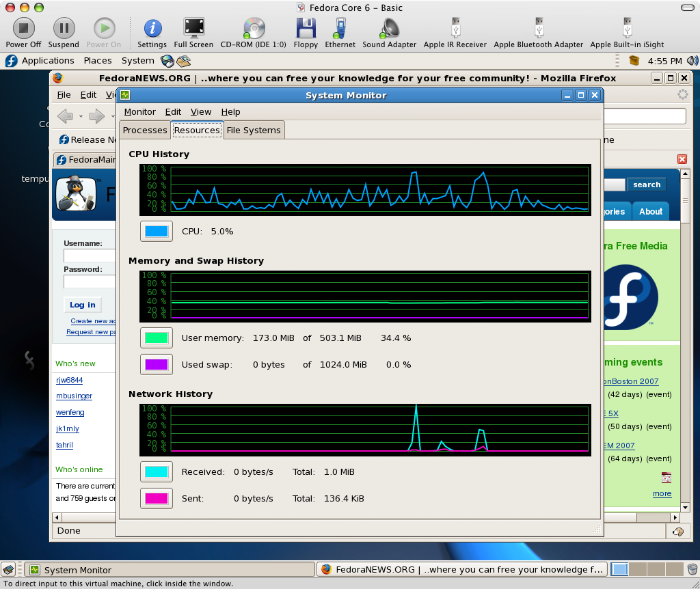Image resolution: width=700 pixels, height=589 pixels.
Task: Open the Monitor menu in System Monitor
Action: tap(139, 112)
